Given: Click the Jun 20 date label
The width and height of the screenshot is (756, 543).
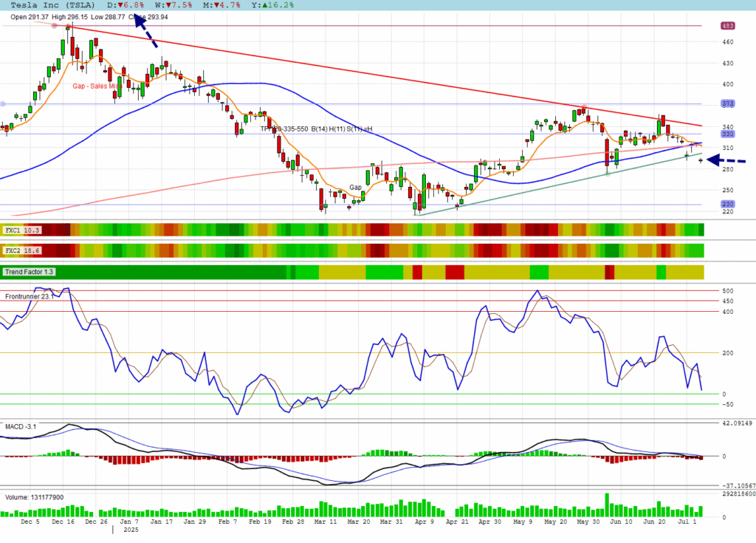Looking at the screenshot, I should pyautogui.click(x=654, y=522).
